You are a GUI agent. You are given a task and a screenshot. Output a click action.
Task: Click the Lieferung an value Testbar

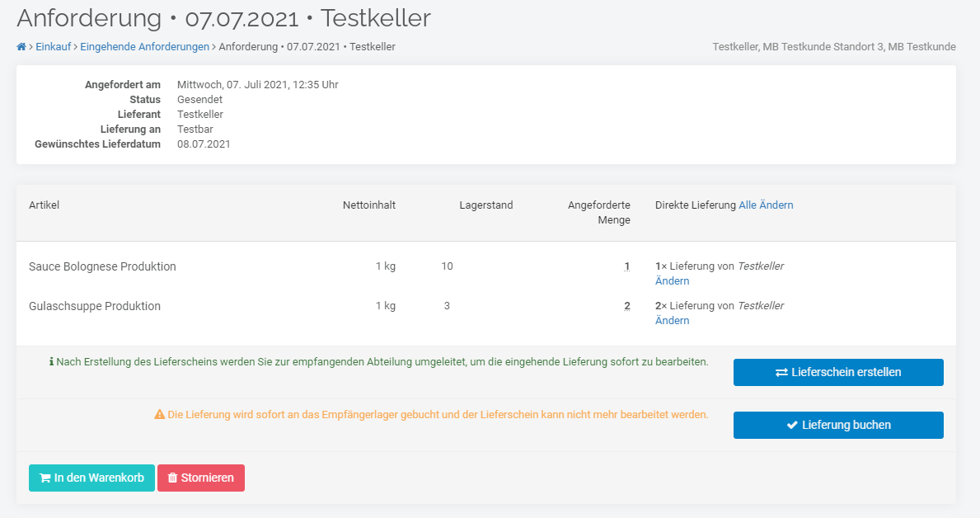(x=195, y=129)
